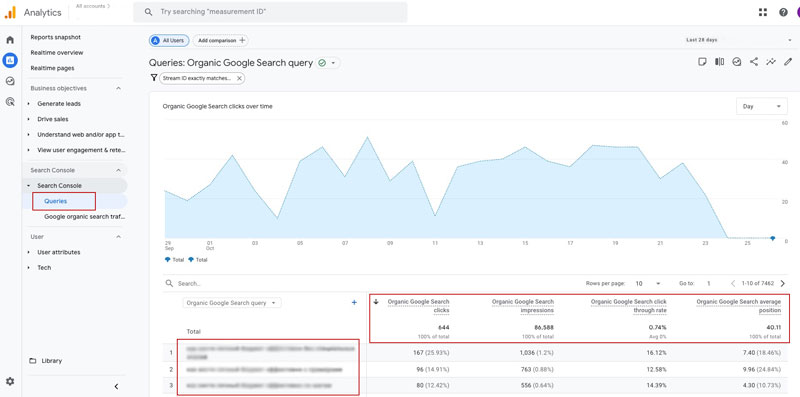The image size is (800, 397).
Task: Click the 1,036 (1.2%) impressions cell
Action: coord(537,352)
